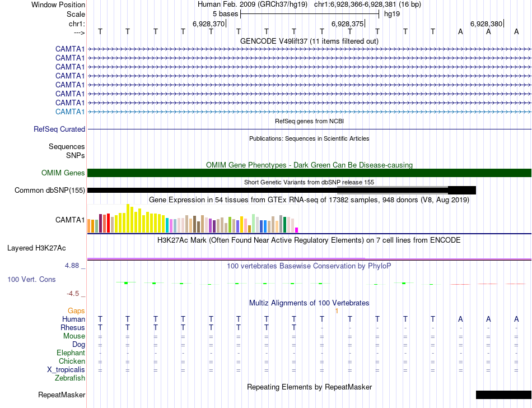Click the hg19 label beside the scale bar

tap(392, 14)
